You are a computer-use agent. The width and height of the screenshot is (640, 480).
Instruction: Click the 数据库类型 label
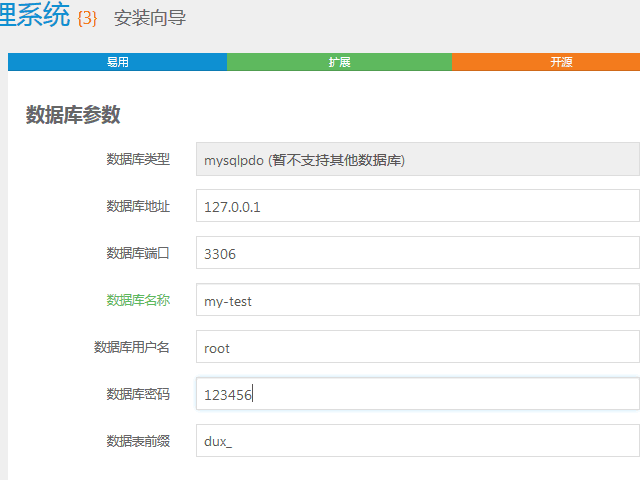(x=138, y=159)
